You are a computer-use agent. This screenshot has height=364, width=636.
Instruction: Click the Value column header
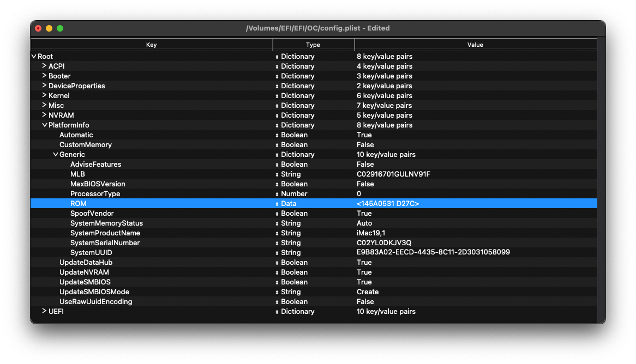476,45
